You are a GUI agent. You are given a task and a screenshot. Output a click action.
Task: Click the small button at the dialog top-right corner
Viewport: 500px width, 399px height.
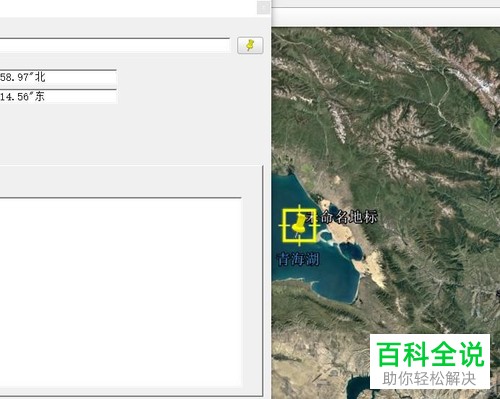[263, 8]
